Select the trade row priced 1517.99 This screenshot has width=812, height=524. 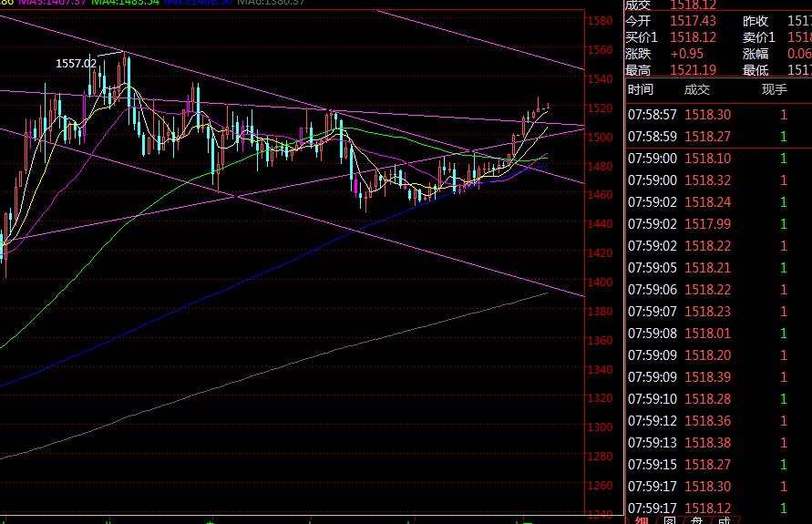pos(707,224)
